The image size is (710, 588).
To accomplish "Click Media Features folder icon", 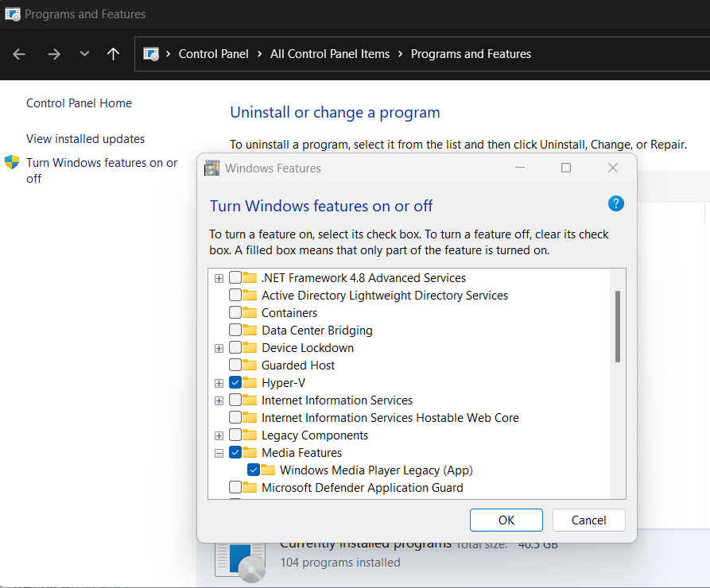I will coord(250,452).
